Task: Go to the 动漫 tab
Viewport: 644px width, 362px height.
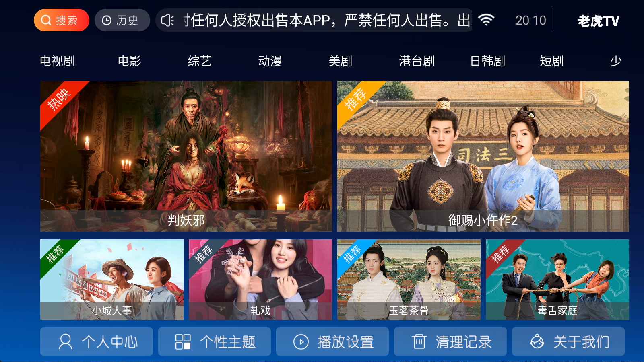Action: pyautogui.click(x=270, y=61)
